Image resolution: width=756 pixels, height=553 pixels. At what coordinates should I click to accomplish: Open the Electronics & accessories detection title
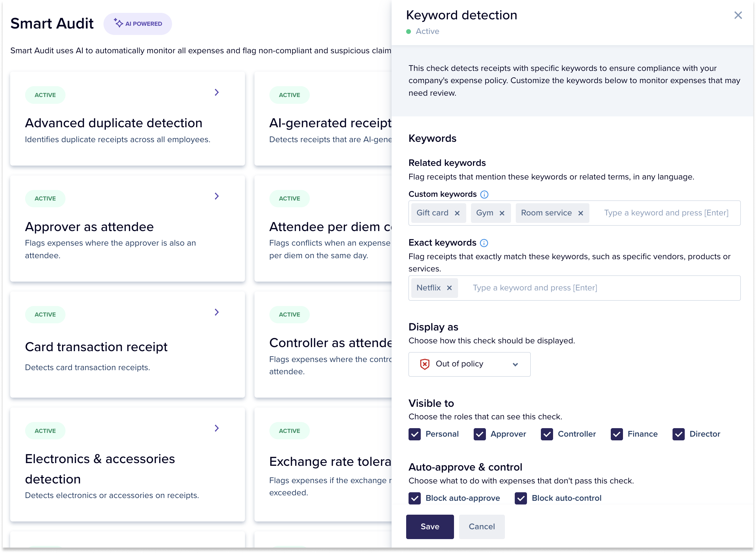pos(100,469)
